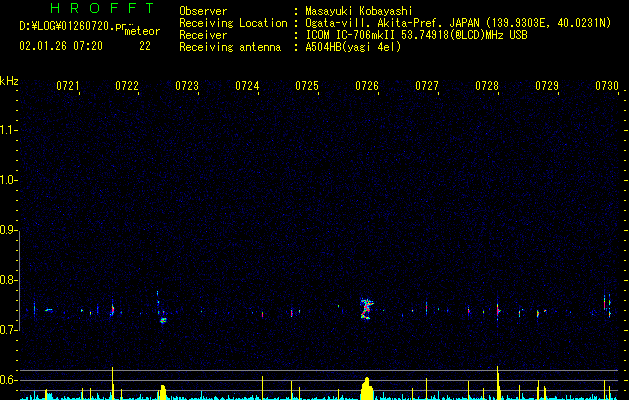629x400 pixels.
Task: Click the 1.0 kHz axis label
Action: coord(9,180)
